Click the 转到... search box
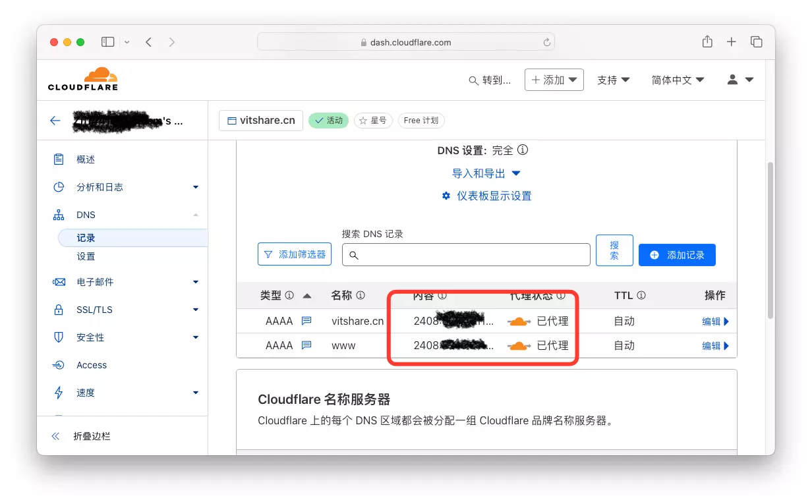This screenshot has height=504, width=812. (x=490, y=80)
